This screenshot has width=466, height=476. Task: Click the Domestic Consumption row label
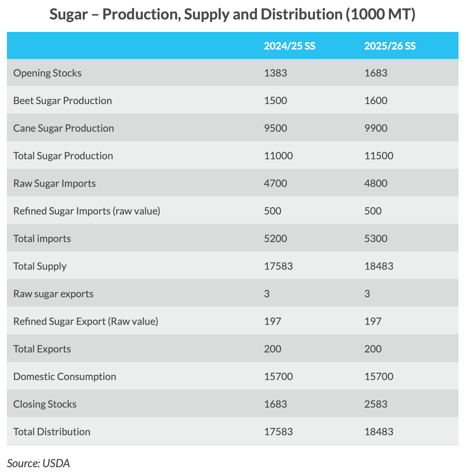[x=65, y=377]
